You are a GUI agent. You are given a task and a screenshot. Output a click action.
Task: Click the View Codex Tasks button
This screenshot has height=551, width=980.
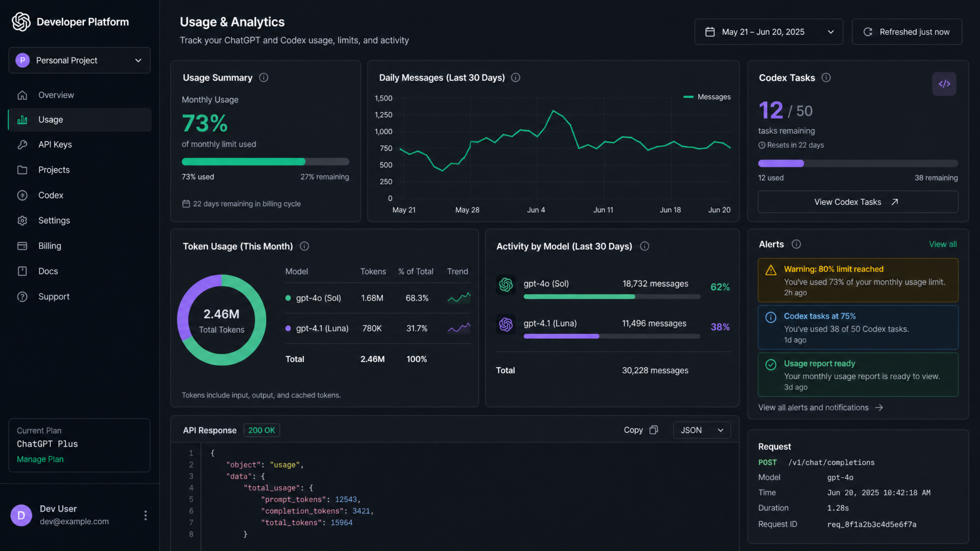(x=858, y=202)
